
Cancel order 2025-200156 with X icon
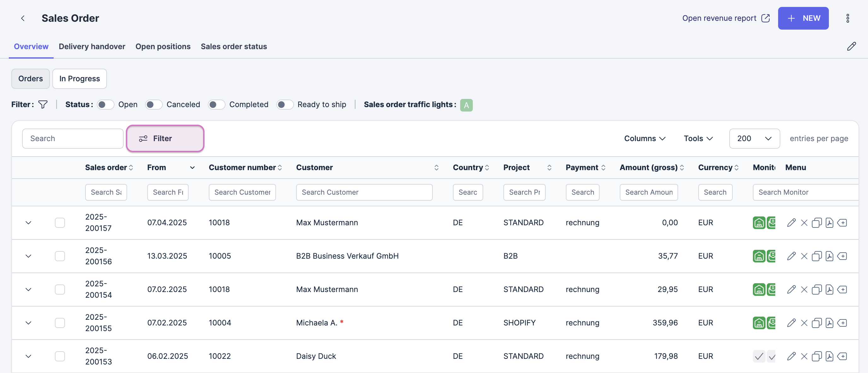coord(804,256)
